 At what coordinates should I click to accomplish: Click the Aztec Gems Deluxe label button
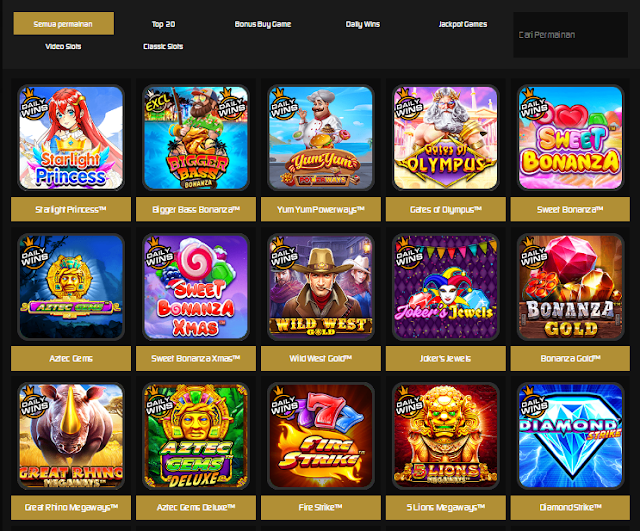196,507
